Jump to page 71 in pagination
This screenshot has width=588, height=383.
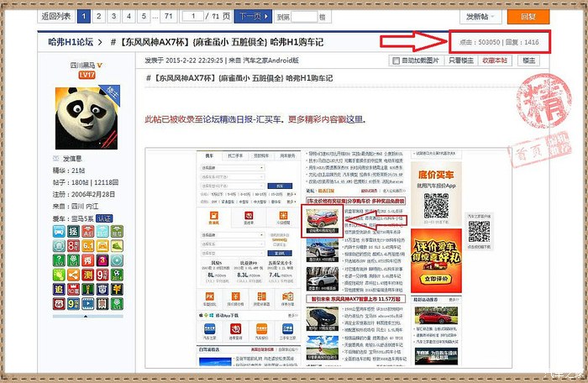tap(169, 16)
